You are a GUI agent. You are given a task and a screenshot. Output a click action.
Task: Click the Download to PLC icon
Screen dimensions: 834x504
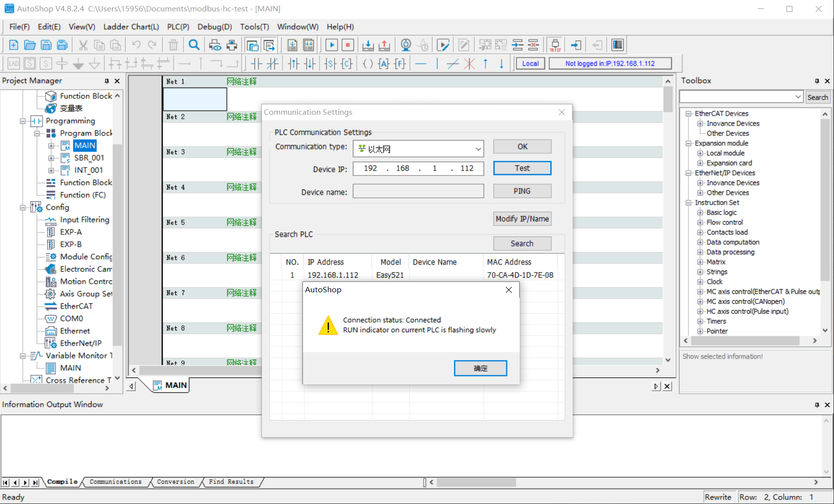click(x=368, y=45)
